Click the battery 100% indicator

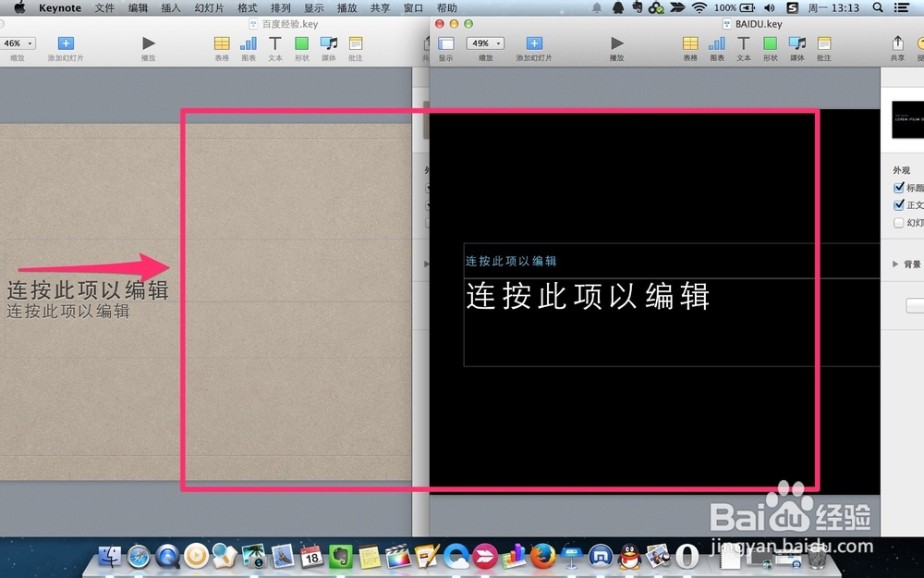[735, 7]
